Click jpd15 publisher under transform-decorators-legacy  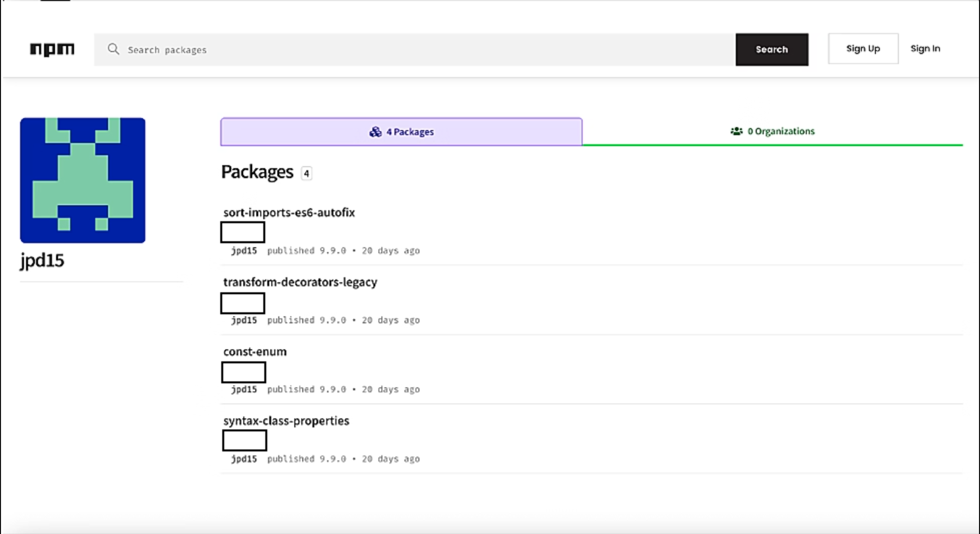[244, 320]
